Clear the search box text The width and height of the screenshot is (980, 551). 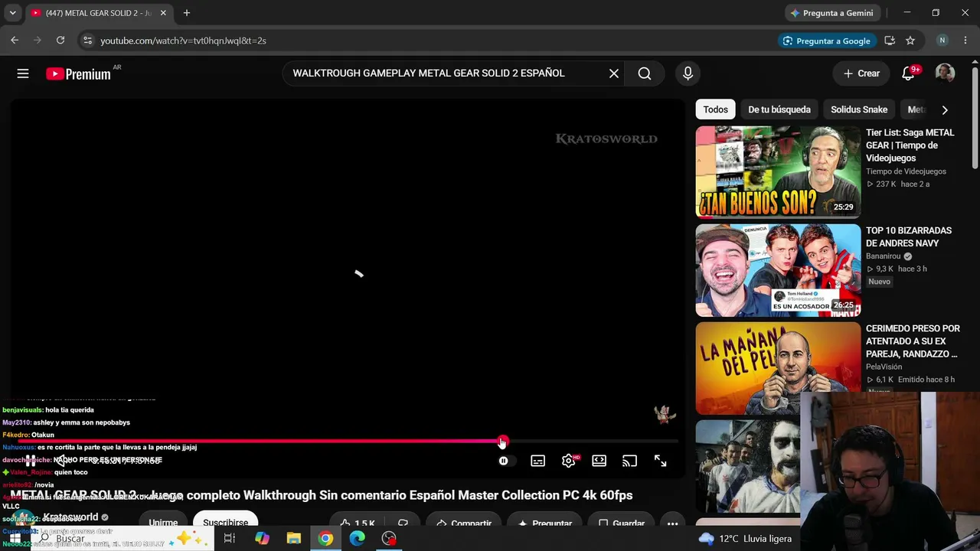613,73
